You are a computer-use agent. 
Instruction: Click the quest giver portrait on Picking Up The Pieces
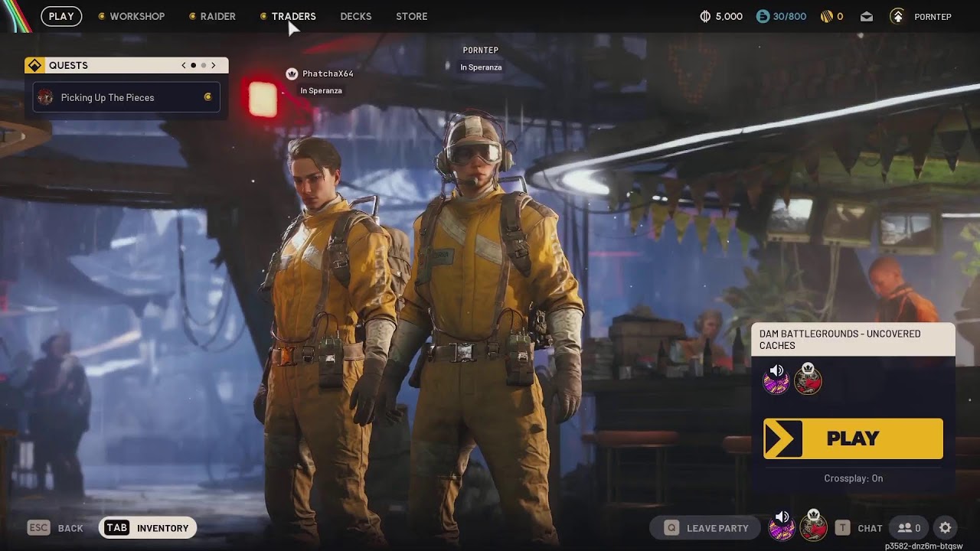coord(45,97)
